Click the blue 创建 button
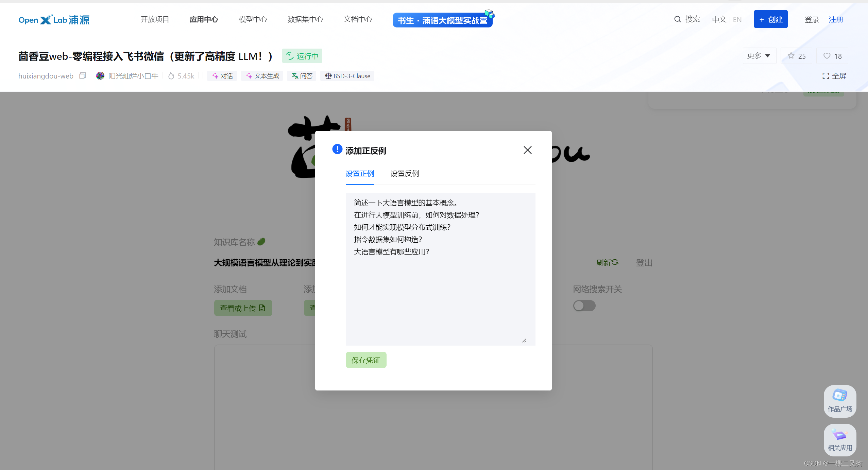This screenshot has height=470, width=868. (770, 19)
